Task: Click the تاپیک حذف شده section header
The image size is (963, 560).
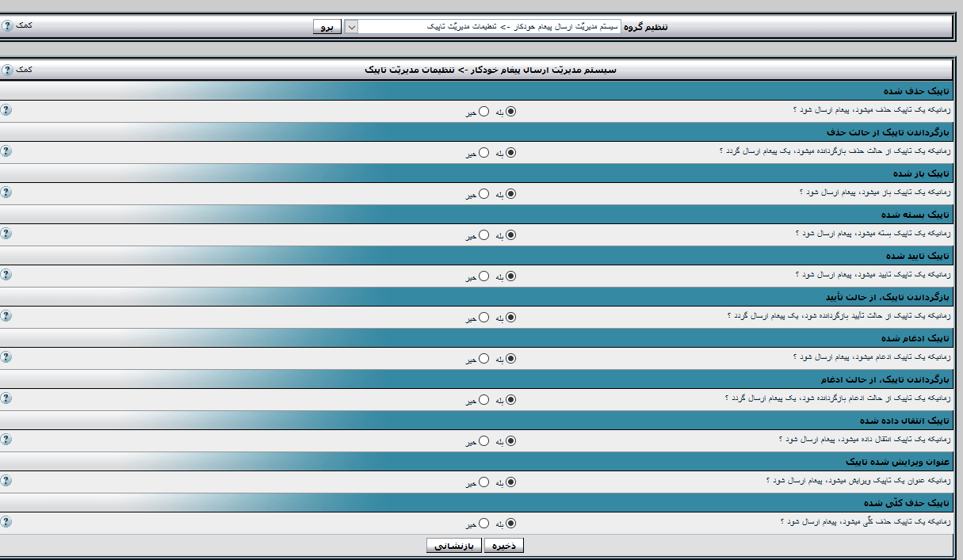Action: pyautogui.click(x=915, y=91)
